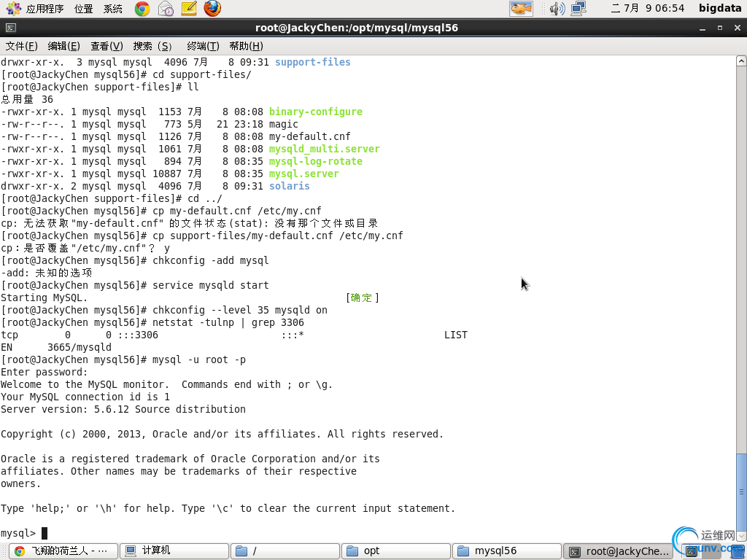Image resolution: width=747 pixels, height=560 pixels.
Task: Open the 位置 places menu
Action: coord(83,9)
